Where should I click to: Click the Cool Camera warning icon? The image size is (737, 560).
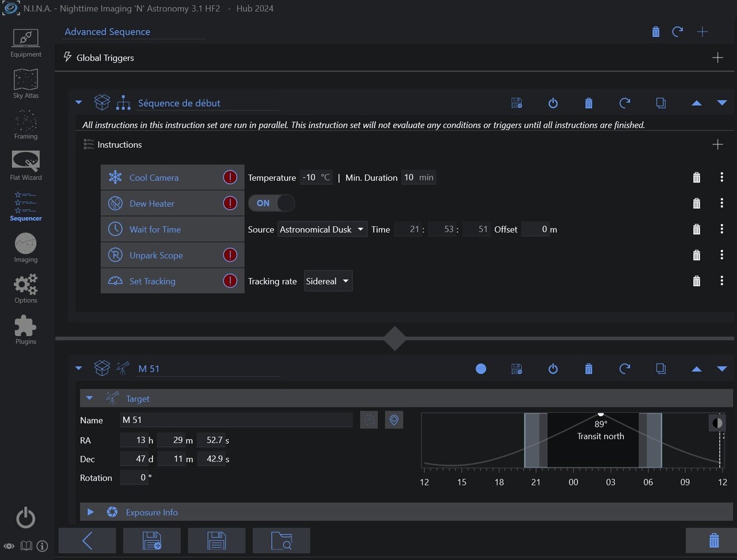[x=230, y=178]
